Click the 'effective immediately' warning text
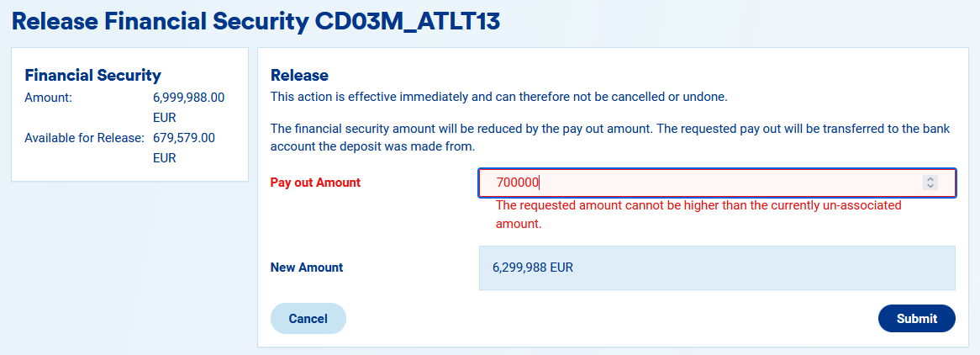980x355 pixels. [498, 97]
